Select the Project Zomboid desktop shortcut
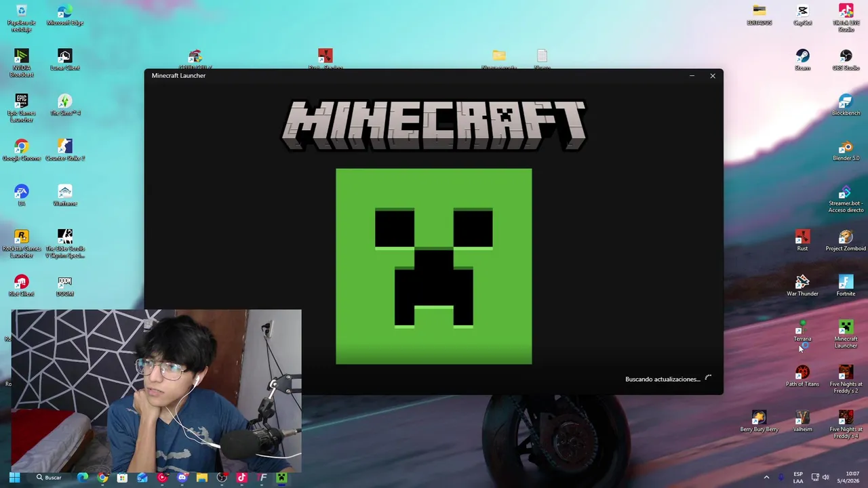This screenshot has width=868, height=488. (846, 241)
